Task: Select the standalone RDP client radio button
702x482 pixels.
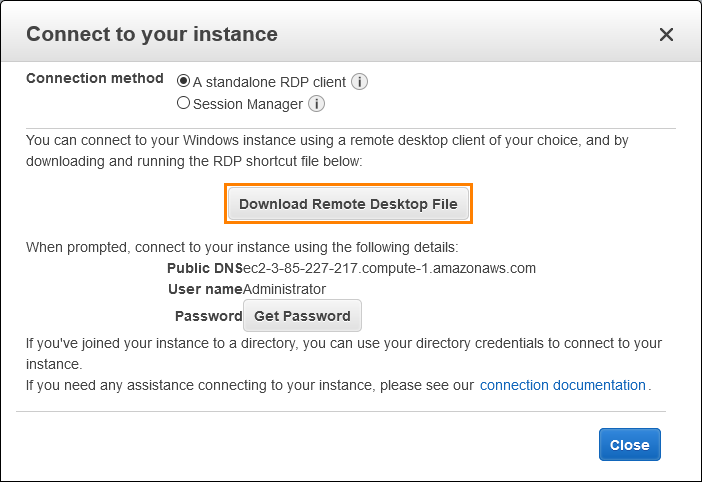Action: pos(183,81)
